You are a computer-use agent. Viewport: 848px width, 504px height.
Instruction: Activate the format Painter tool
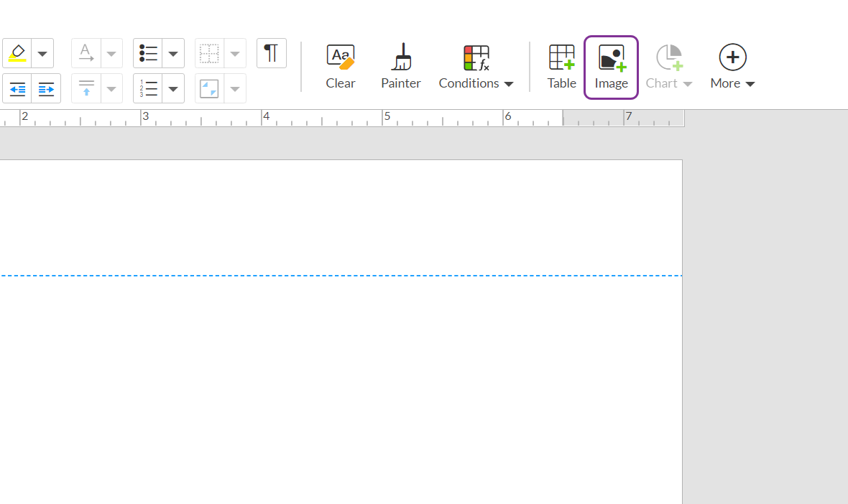pos(401,67)
